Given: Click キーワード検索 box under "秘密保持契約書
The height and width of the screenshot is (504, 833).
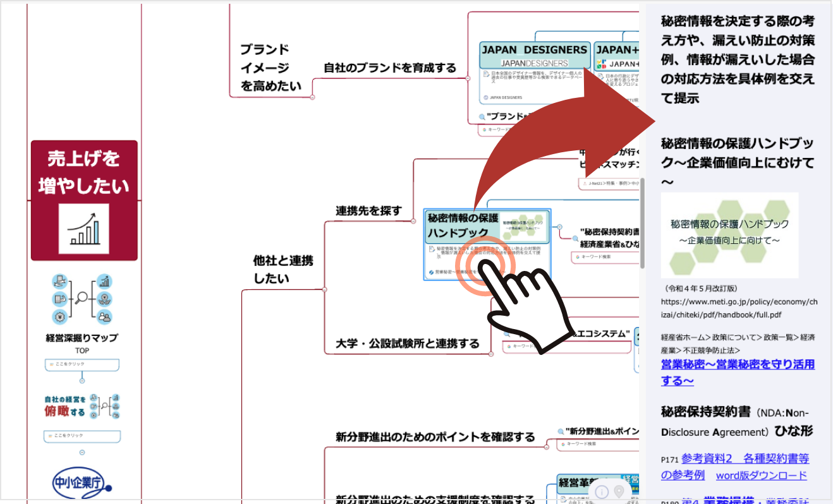Looking at the screenshot, I should 605,257.
